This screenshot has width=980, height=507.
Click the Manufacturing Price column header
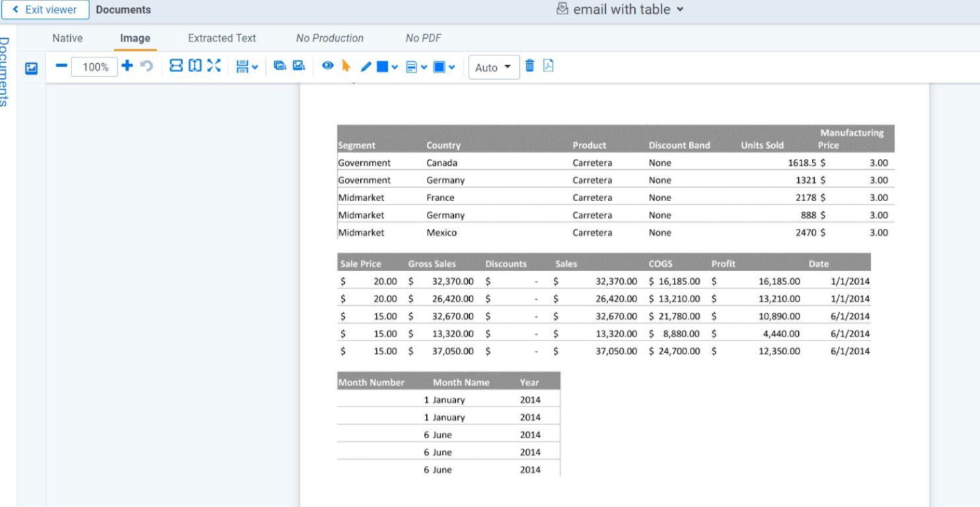coord(852,139)
